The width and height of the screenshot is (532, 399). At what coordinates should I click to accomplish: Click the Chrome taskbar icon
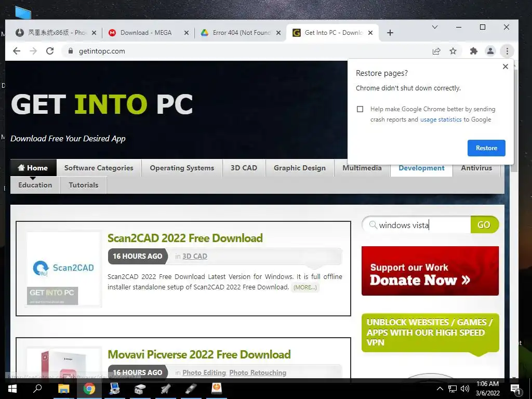point(89,389)
